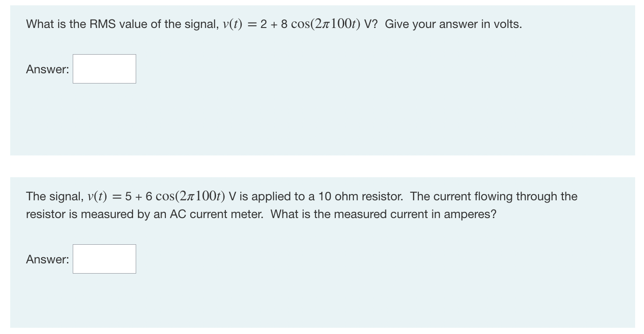Click the answer field for the current meter question
Screen dimensions: 644x334
(x=104, y=259)
